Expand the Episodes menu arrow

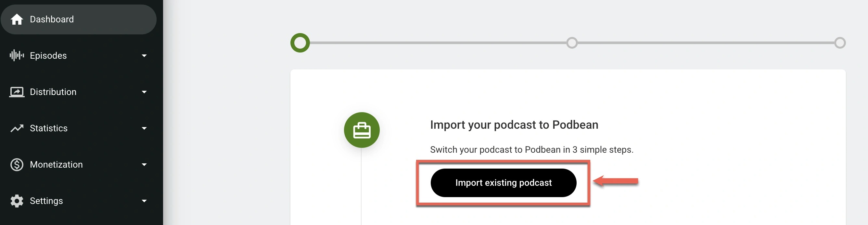[x=144, y=55]
